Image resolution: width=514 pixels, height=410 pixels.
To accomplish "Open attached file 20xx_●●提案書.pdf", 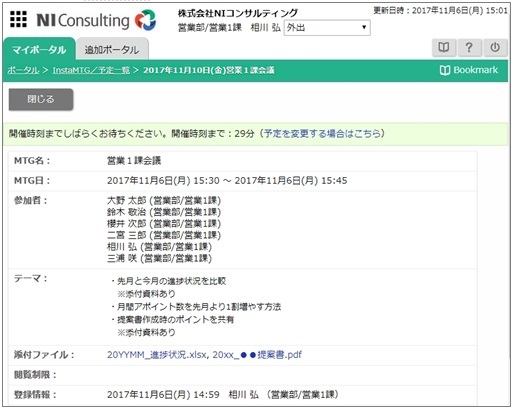I will (257, 355).
